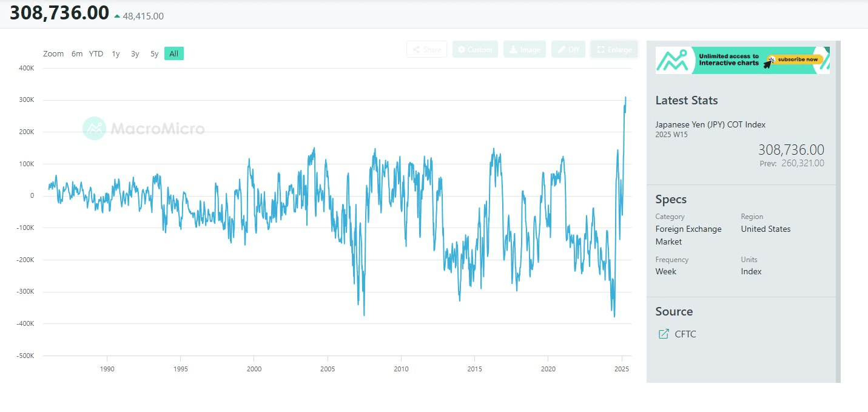Screen dimensions: 868x412
Task: Click the 2015 x-axis year label
Action: [x=474, y=368]
